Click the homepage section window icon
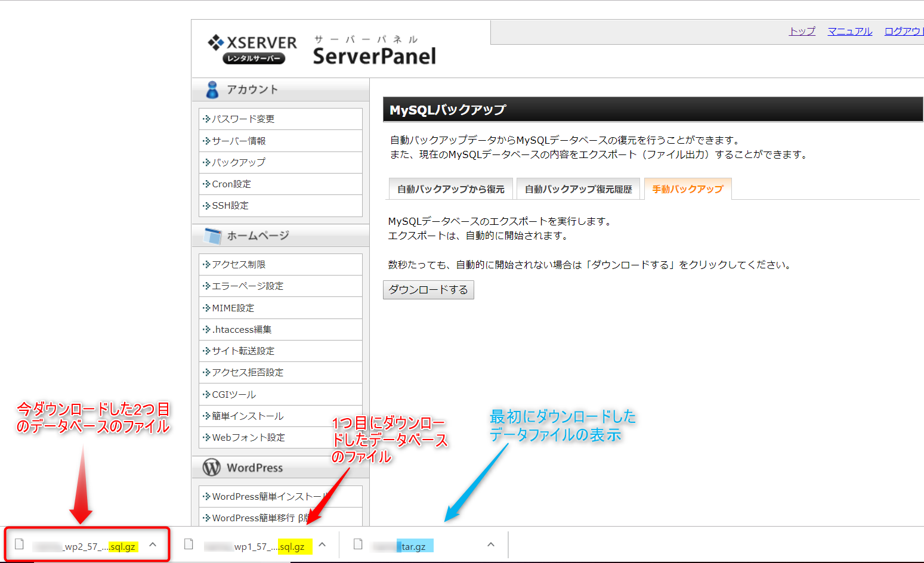924x563 pixels. tap(212, 236)
